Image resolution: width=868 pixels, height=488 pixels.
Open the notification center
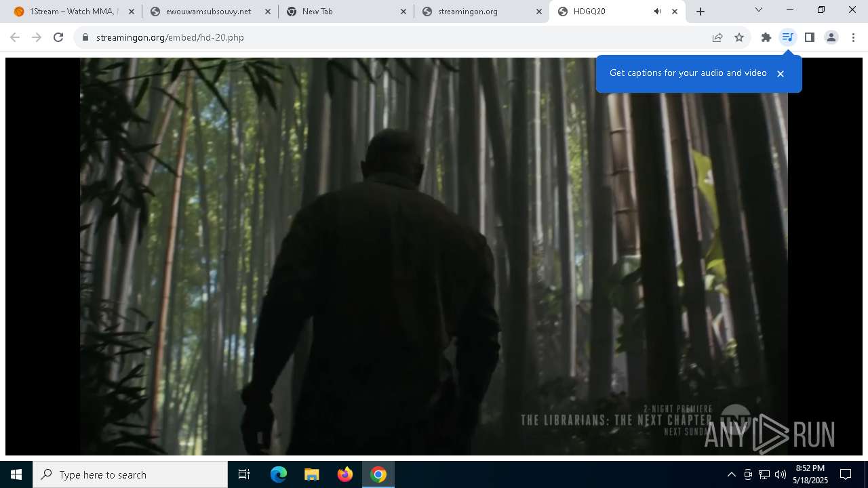(x=846, y=474)
